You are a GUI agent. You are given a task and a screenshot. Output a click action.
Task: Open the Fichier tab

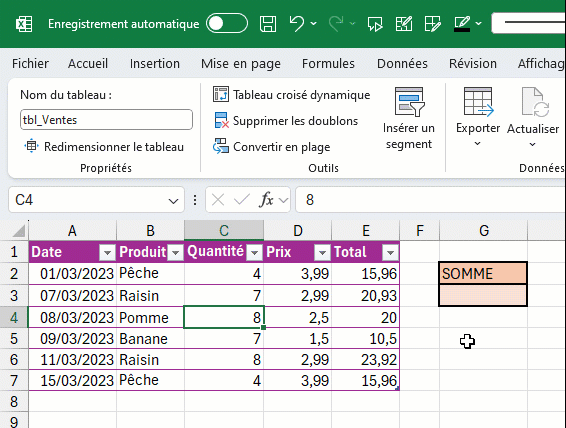coord(30,64)
